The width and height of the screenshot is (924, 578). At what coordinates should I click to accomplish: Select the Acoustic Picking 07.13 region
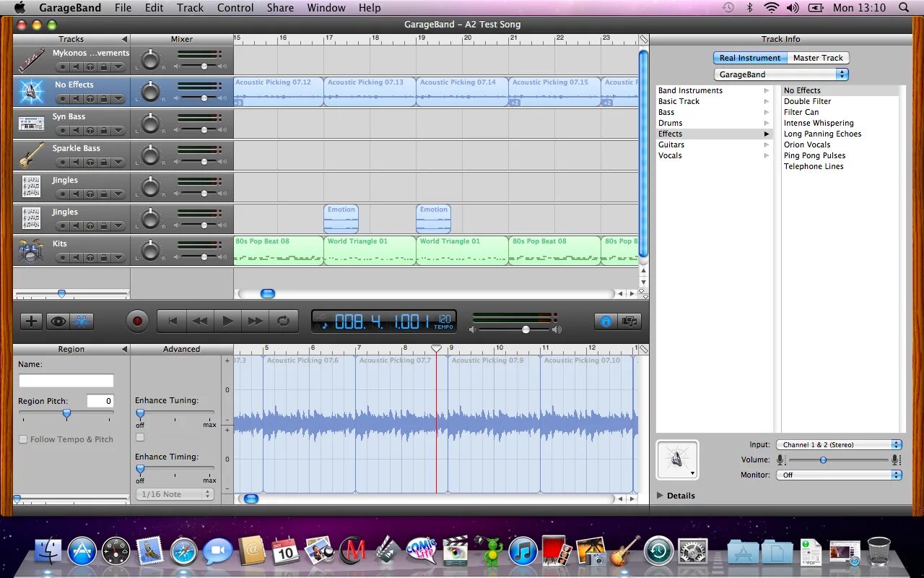pyautogui.click(x=370, y=92)
